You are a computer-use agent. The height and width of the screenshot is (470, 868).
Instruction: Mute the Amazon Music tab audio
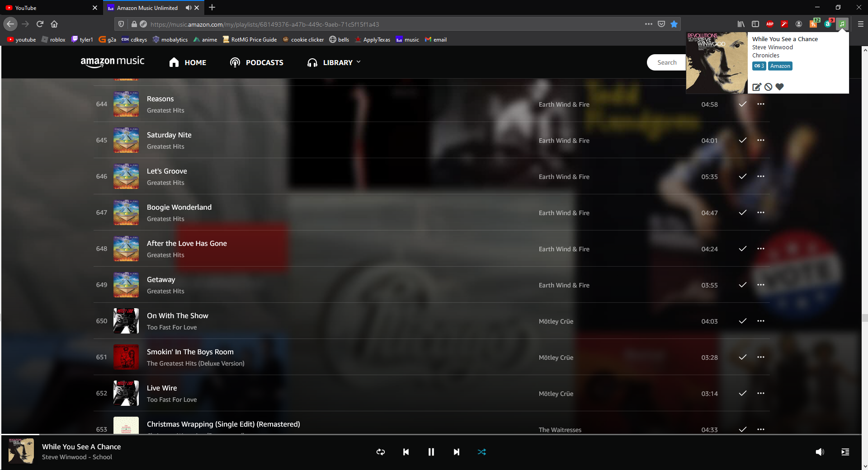point(189,8)
